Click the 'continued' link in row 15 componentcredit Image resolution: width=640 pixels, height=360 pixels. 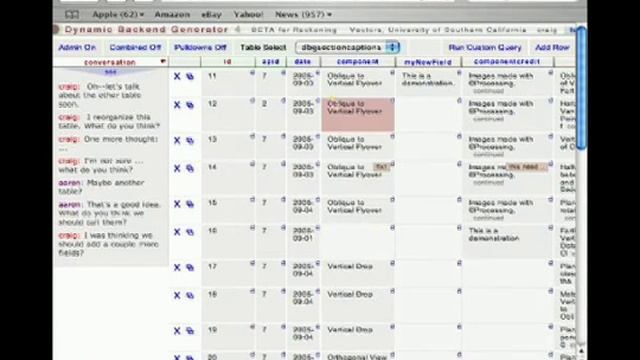[488, 218]
